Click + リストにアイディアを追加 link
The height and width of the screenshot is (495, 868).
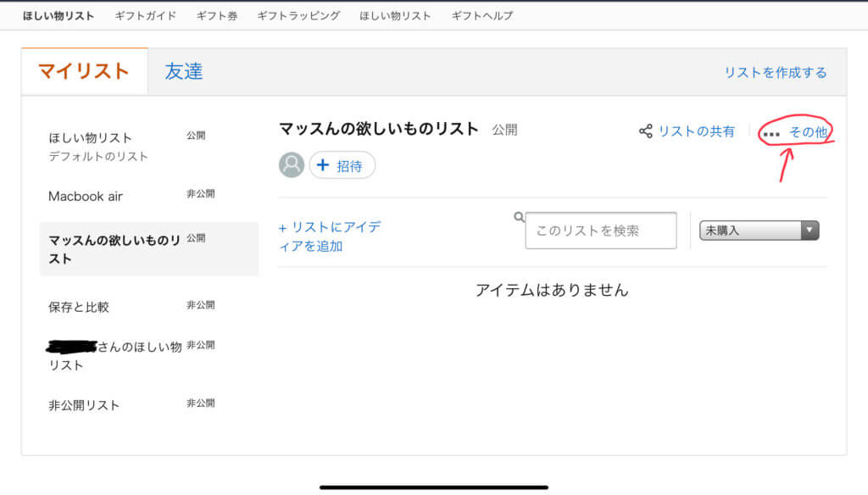330,236
